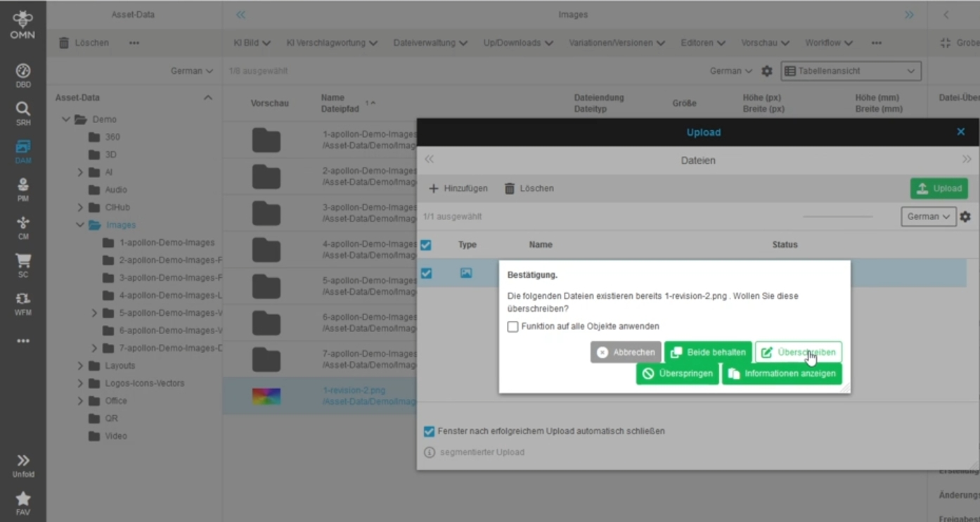Uncheck 'Fenster nach erfolgreichem Upload automatisch schließen'
This screenshot has width=980, height=522.
tap(429, 431)
